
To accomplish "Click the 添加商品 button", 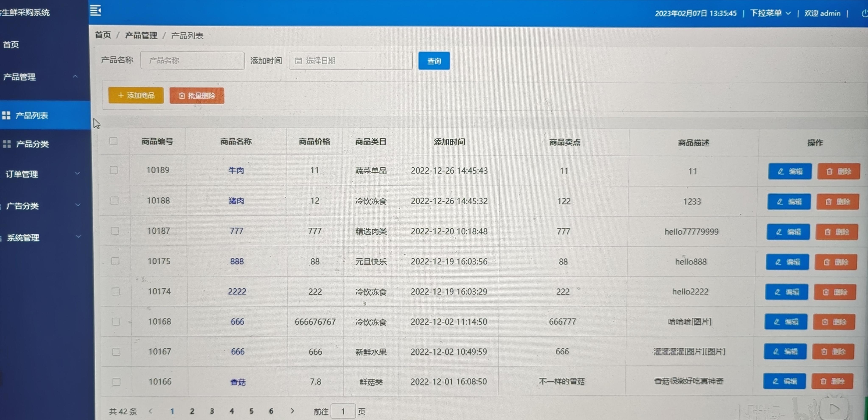I will coord(136,95).
